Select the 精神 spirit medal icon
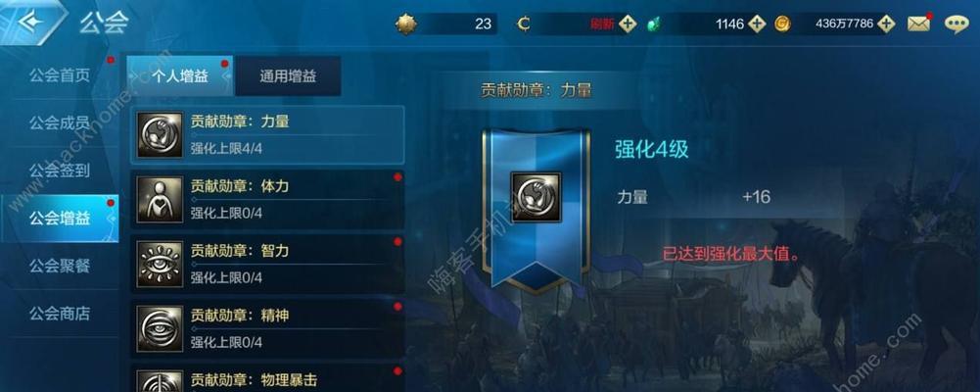 coord(160,328)
